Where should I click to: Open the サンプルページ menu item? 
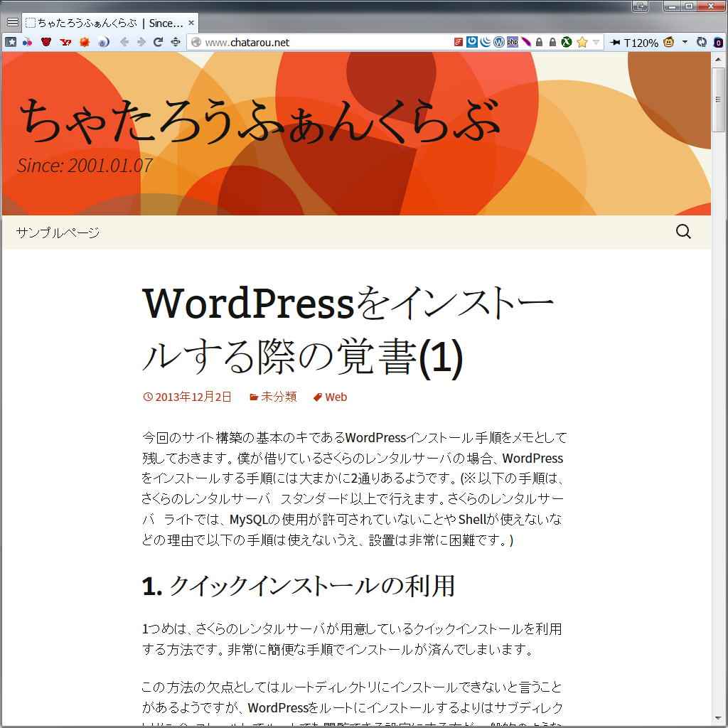pyautogui.click(x=58, y=232)
